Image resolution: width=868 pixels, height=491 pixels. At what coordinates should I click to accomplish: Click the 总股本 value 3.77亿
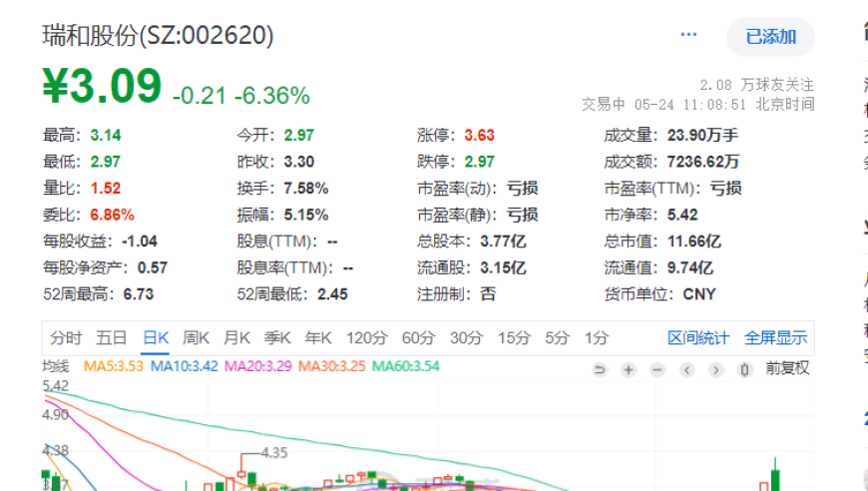(503, 242)
